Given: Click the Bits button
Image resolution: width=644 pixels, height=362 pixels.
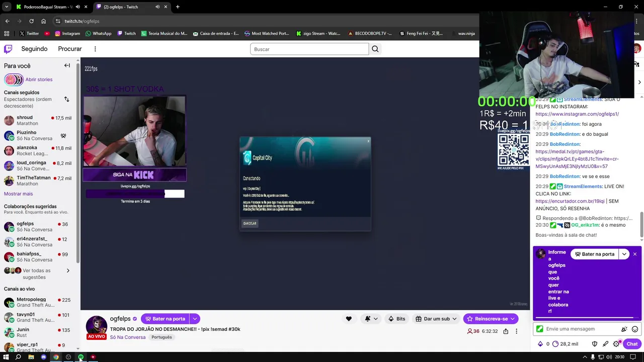Looking at the screenshot, I should click(x=396, y=319).
